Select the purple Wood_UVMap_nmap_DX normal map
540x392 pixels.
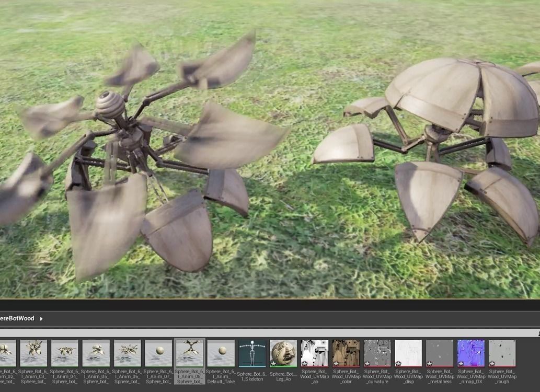click(471, 361)
